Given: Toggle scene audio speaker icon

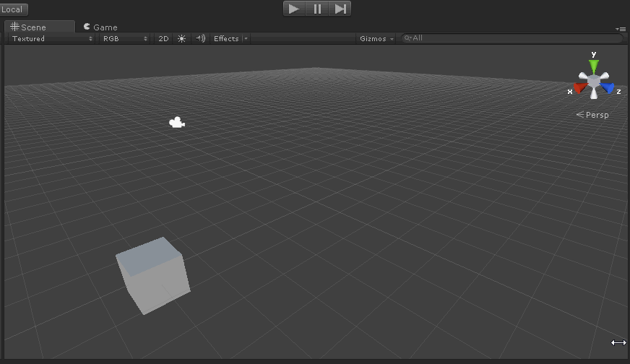Looking at the screenshot, I should pos(200,38).
